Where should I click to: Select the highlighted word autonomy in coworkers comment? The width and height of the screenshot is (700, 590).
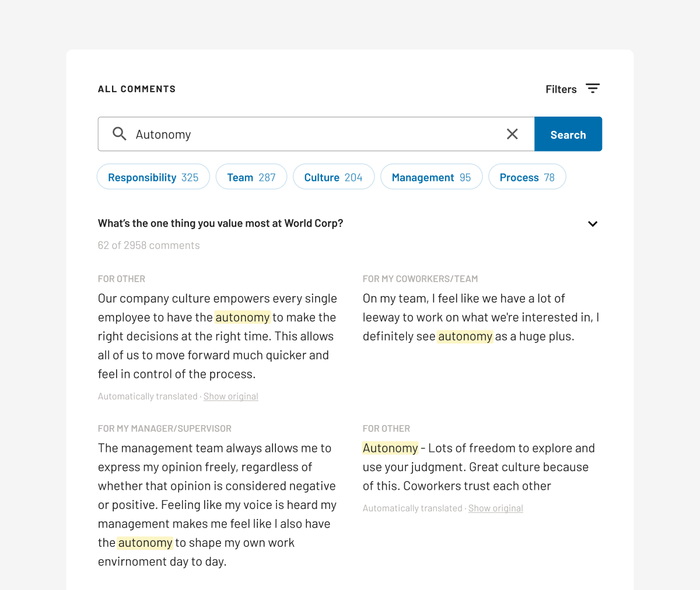465,336
